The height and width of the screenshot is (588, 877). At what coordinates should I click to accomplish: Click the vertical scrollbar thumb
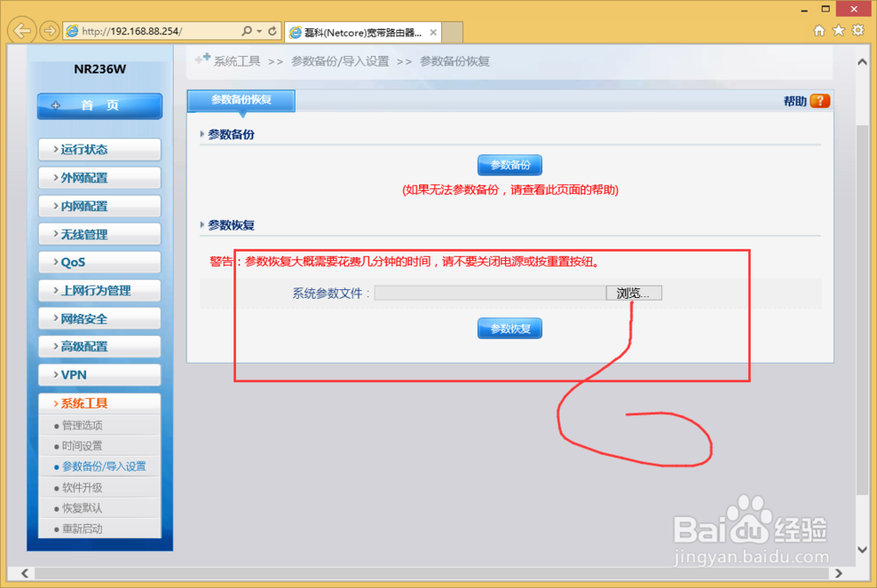862,310
